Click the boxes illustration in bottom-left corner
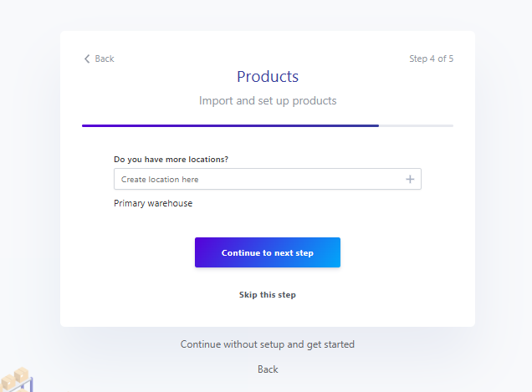This screenshot has height=392, width=532. point(18,379)
